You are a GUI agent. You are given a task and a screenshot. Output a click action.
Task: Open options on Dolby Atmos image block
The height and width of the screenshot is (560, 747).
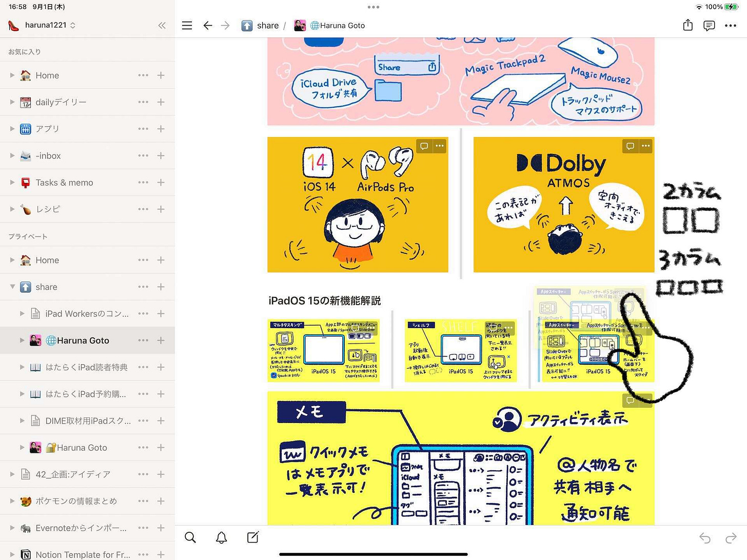tap(646, 146)
